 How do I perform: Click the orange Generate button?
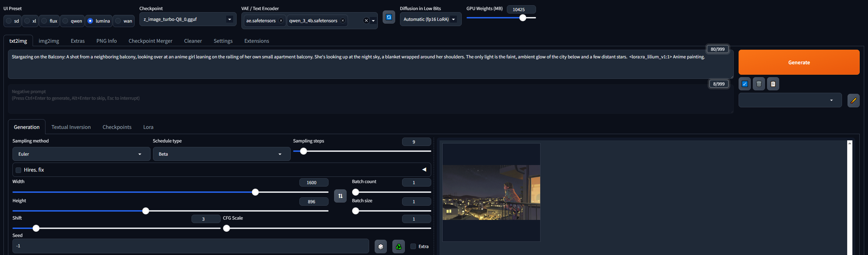(x=799, y=62)
